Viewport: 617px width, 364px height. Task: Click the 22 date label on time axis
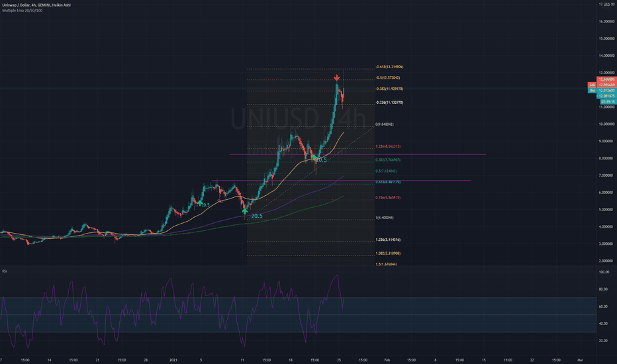click(532, 360)
